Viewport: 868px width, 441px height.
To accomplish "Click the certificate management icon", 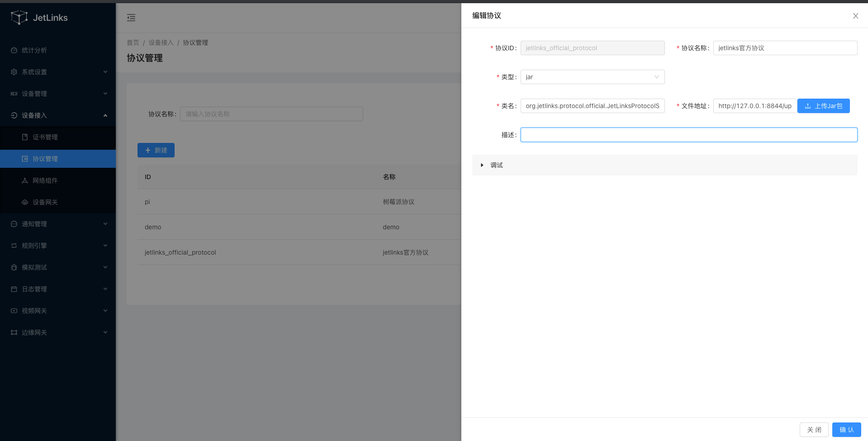I will (25, 137).
